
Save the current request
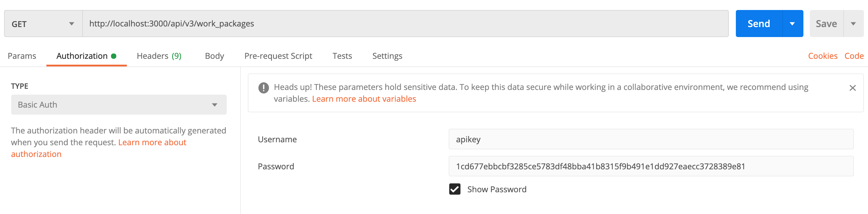(826, 24)
